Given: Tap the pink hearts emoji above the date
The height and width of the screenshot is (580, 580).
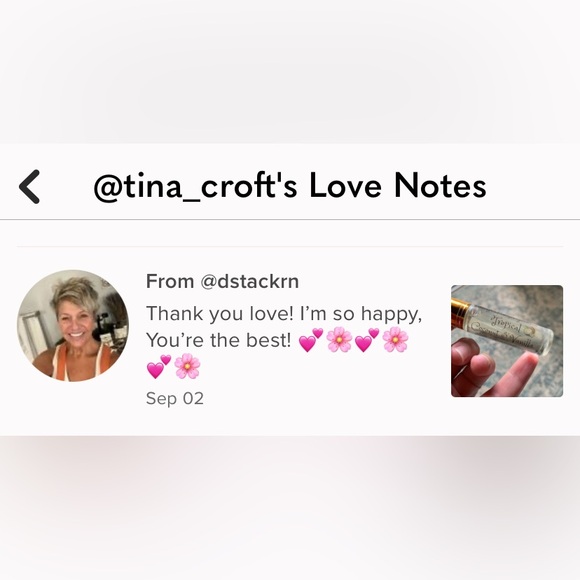Looking at the screenshot, I should 159,367.
